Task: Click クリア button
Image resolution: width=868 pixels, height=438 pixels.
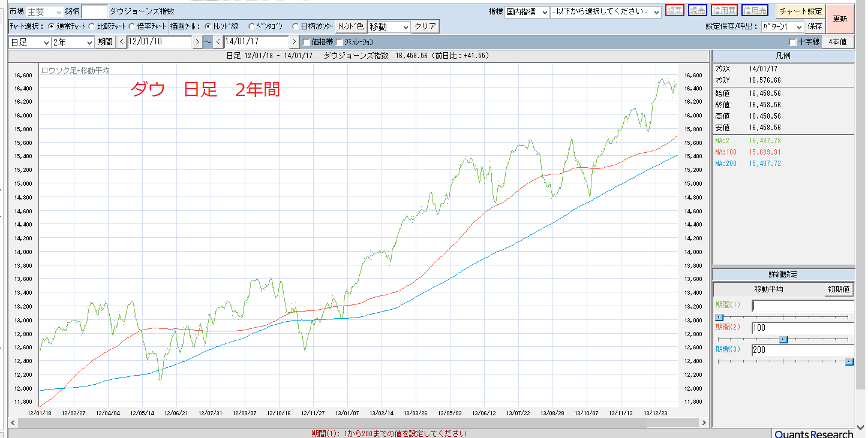Action: click(425, 26)
